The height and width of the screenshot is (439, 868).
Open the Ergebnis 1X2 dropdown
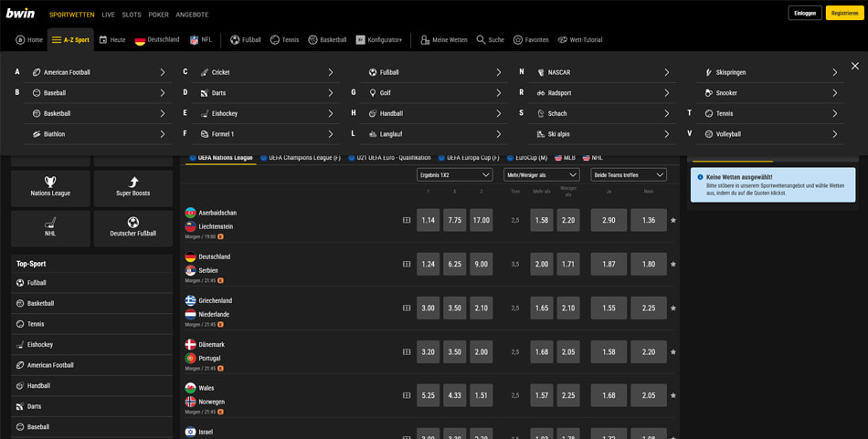(454, 174)
